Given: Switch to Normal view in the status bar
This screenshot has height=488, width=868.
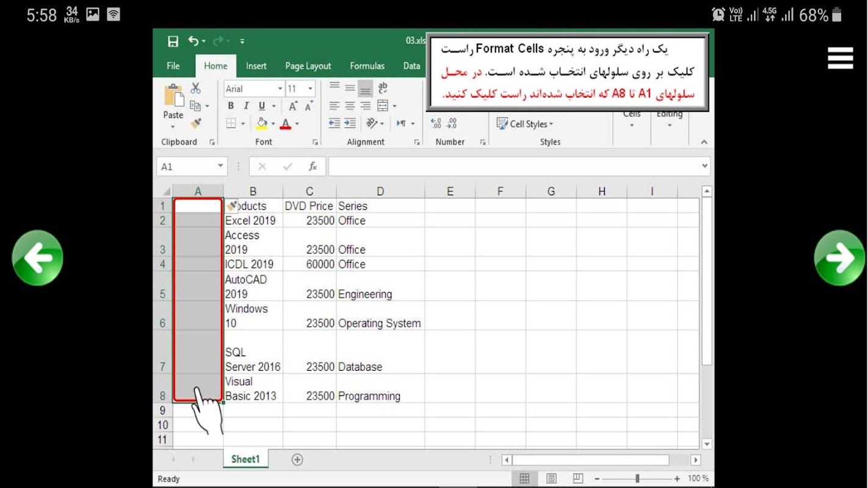Looking at the screenshot, I should [524, 479].
